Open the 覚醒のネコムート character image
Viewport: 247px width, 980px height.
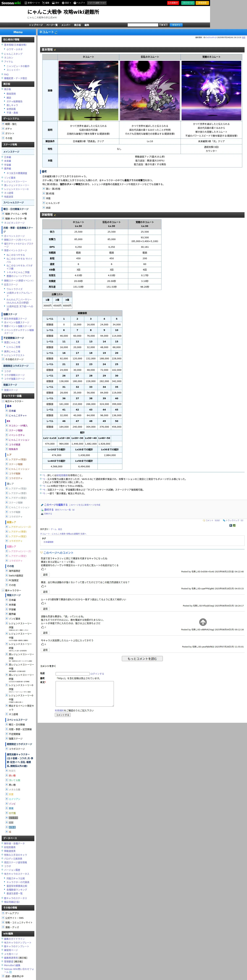(212, 90)
